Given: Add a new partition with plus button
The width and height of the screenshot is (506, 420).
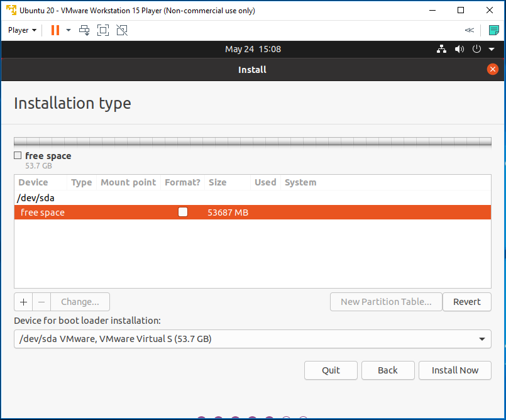Looking at the screenshot, I should [23, 302].
